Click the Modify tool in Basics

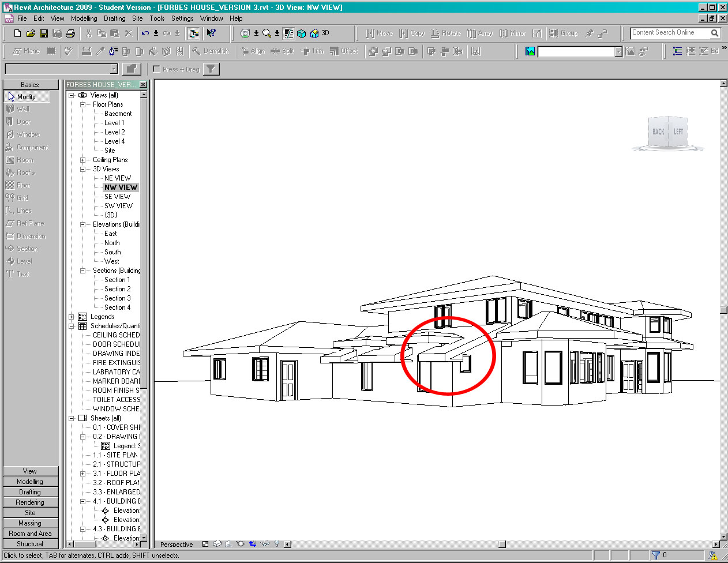coord(27,97)
